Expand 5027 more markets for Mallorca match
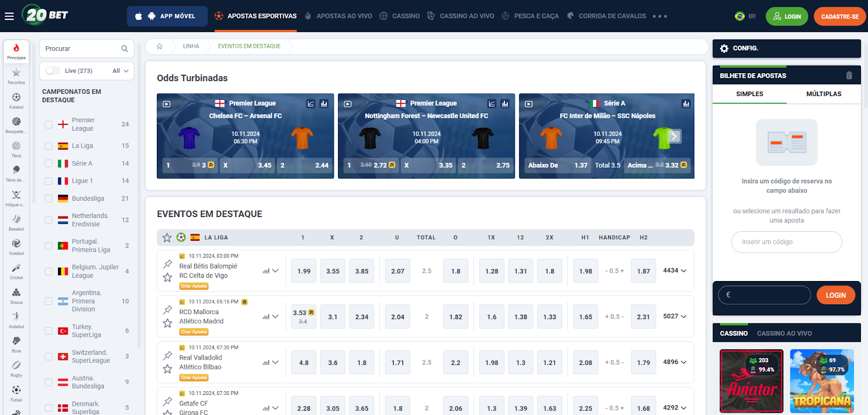 tap(674, 316)
